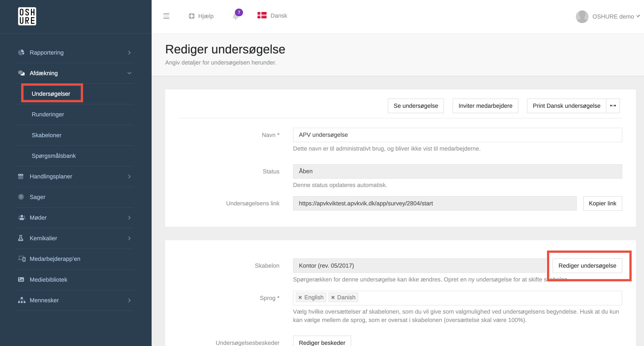The image size is (644, 346).
Task: Click the OSHURE logo
Action: [27, 16]
